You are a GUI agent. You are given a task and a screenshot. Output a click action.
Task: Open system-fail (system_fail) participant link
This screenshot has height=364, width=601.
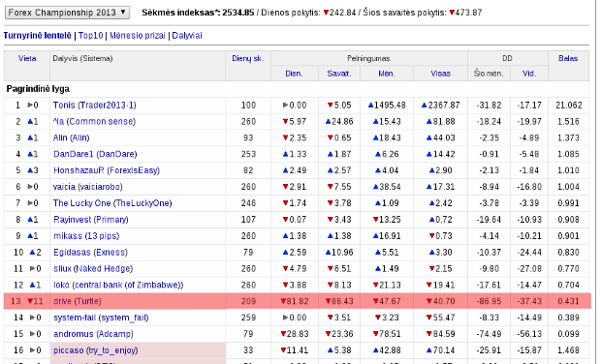click(101, 318)
